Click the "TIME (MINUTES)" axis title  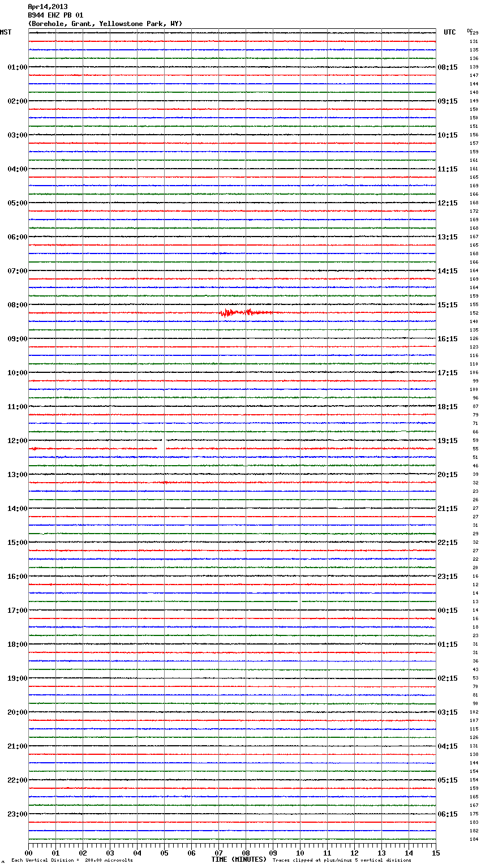[239, 860]
